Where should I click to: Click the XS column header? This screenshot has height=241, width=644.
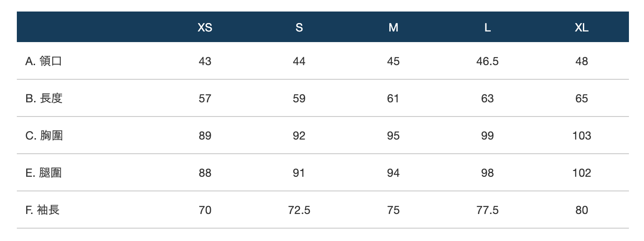point(205,27)
